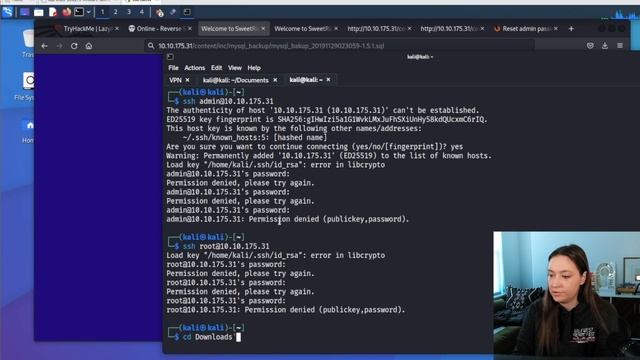The image size is (640, 360).
Task: Open the Home folder desktop icon
Action: (28, 131)
